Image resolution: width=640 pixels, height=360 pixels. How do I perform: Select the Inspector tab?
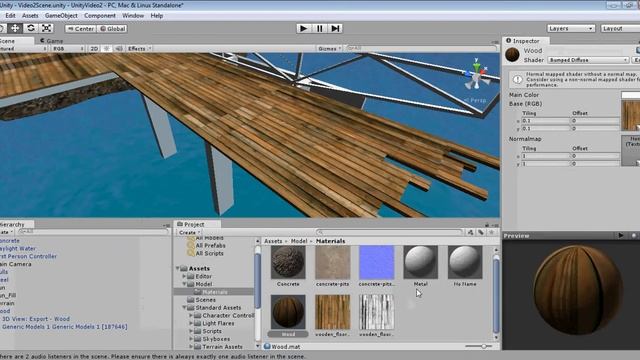[x=526, y=41]
